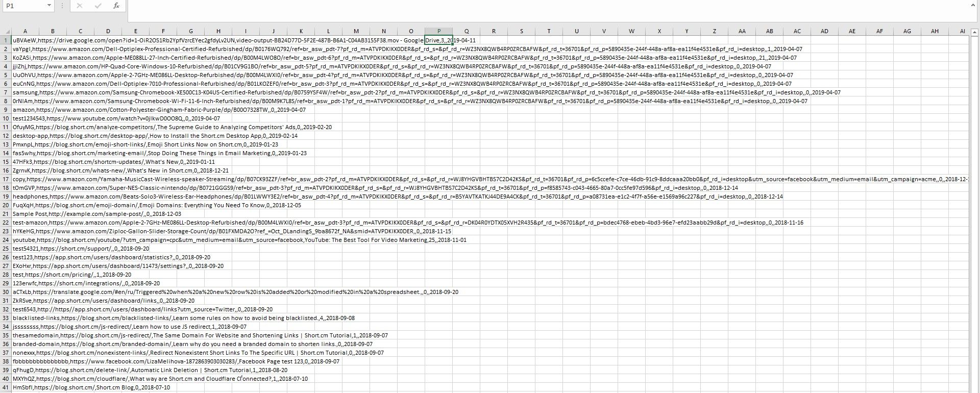Click the Enter checkmark icon in formula bar

[98, 6]
